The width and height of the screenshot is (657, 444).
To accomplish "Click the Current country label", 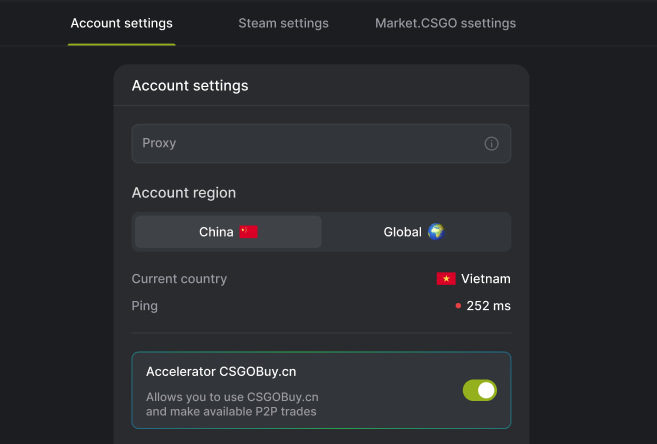I will 179,279.
